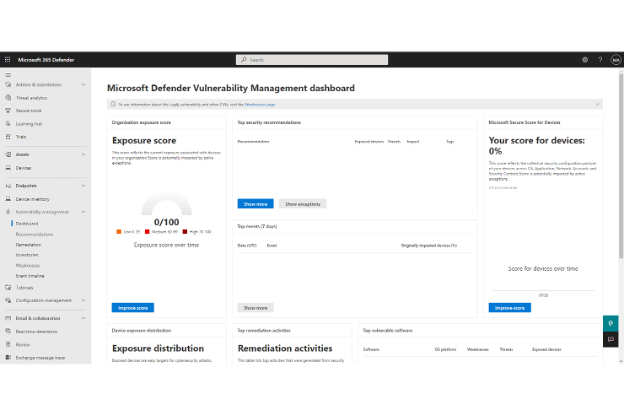Image resolution: width=624 pixels, height=416 pixels.
Task: Click the Secure score sidebar label
Action: click(x=28, y=111)
